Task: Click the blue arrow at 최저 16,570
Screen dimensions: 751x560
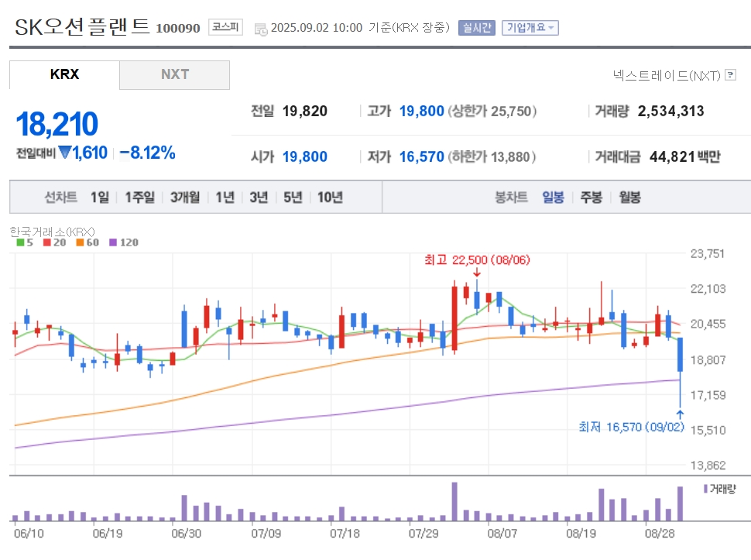Action: 680,414
